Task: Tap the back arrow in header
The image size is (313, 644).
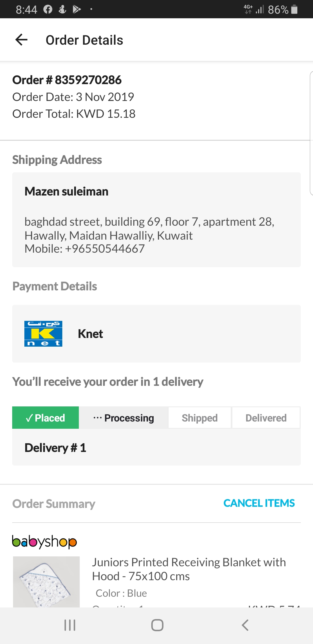Action: click(21, 40)
